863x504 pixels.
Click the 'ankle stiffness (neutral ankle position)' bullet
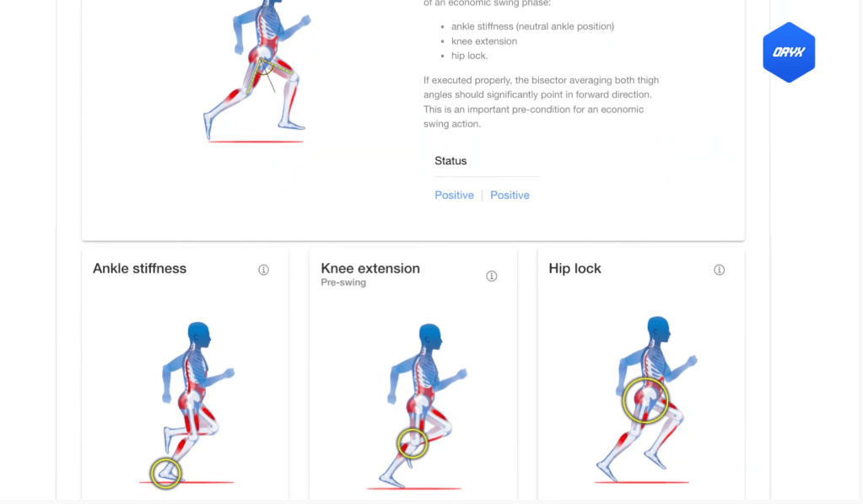click(x=532, y=27)
